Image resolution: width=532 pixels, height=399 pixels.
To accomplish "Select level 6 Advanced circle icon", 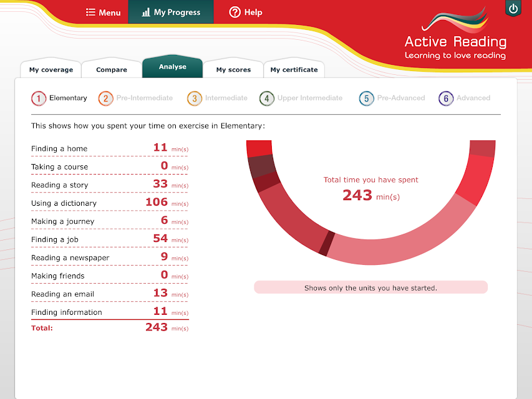I will [446, 99].
